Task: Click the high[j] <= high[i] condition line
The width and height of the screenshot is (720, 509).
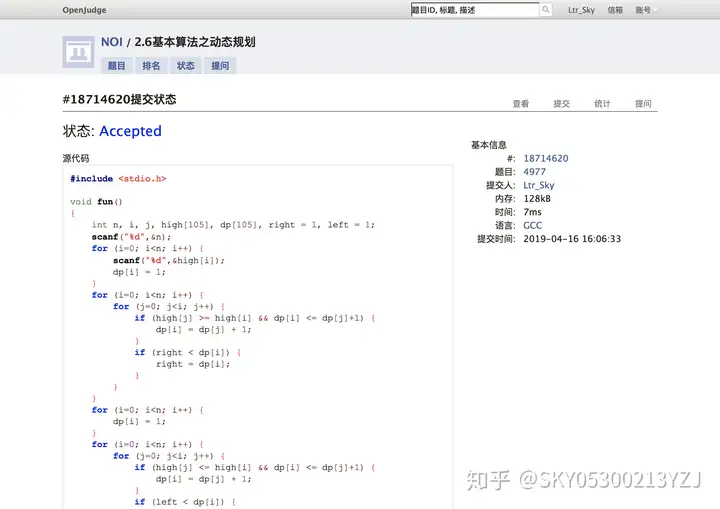Action: click(x=254, y=467)
